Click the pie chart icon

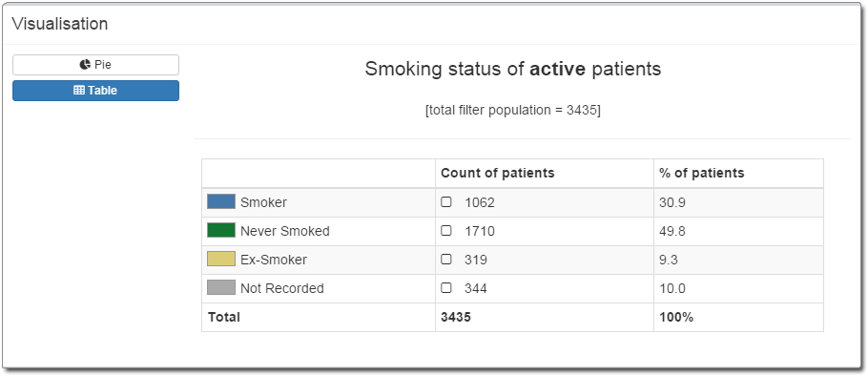click(85, 65)
